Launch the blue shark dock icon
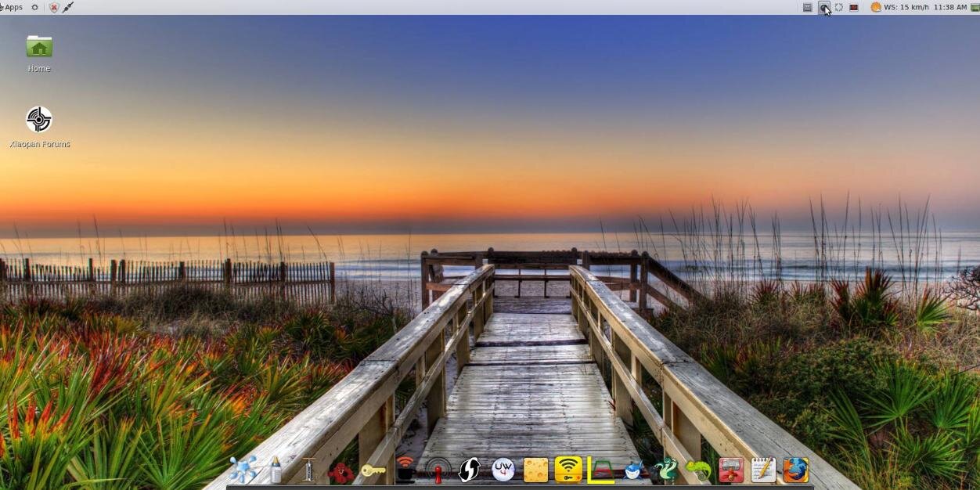Image resolution: width=980 pixels, height=490 pixels. pos(633,470)
